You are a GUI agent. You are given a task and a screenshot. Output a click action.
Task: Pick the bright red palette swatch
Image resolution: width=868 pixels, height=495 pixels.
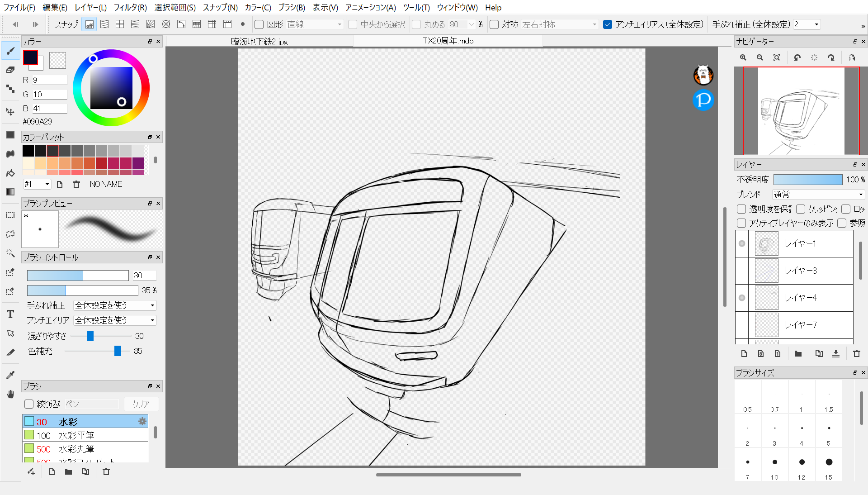click(101, 163)
